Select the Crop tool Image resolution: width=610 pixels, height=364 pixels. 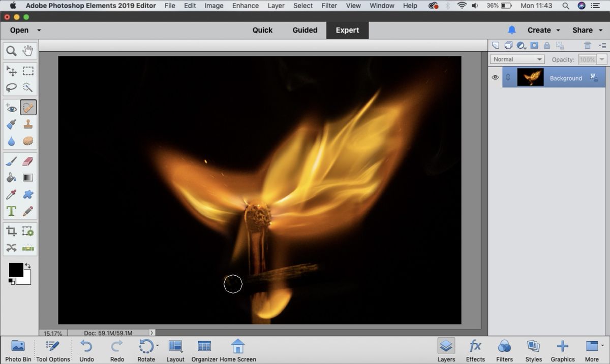pyautogui.click(x=11, y=230)
